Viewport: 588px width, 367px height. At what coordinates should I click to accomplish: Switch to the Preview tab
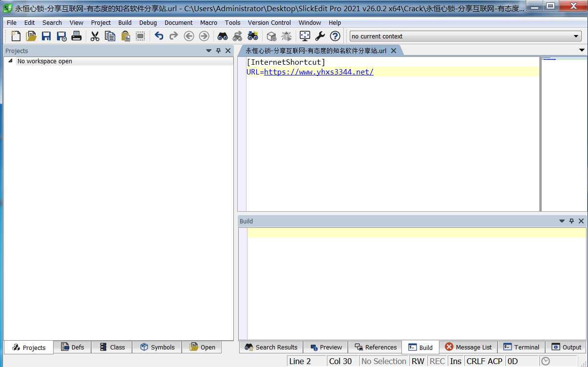(326, 347)
